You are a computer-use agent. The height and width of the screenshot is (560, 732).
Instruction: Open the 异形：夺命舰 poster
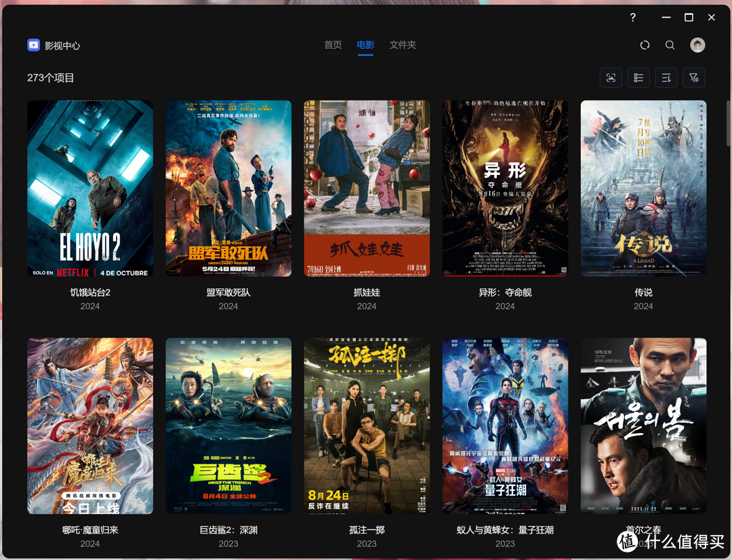[x=505, y=188]
